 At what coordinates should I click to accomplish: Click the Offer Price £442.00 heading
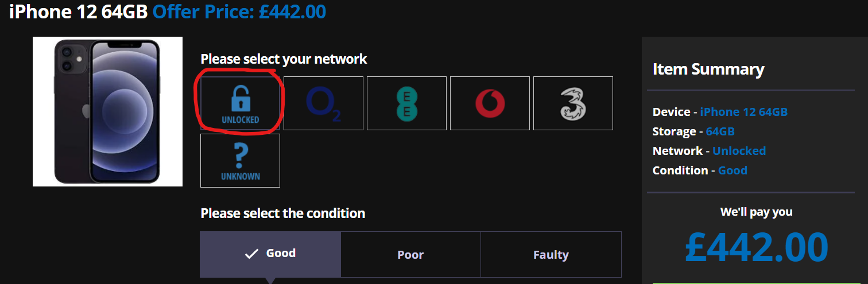[239, 11]
